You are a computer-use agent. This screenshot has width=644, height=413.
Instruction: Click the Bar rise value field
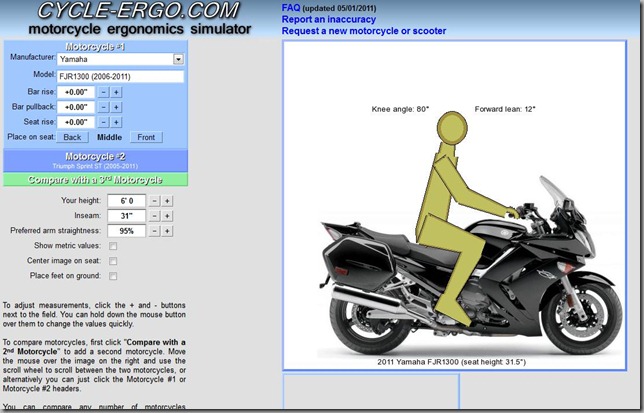(x=76, y=92)
